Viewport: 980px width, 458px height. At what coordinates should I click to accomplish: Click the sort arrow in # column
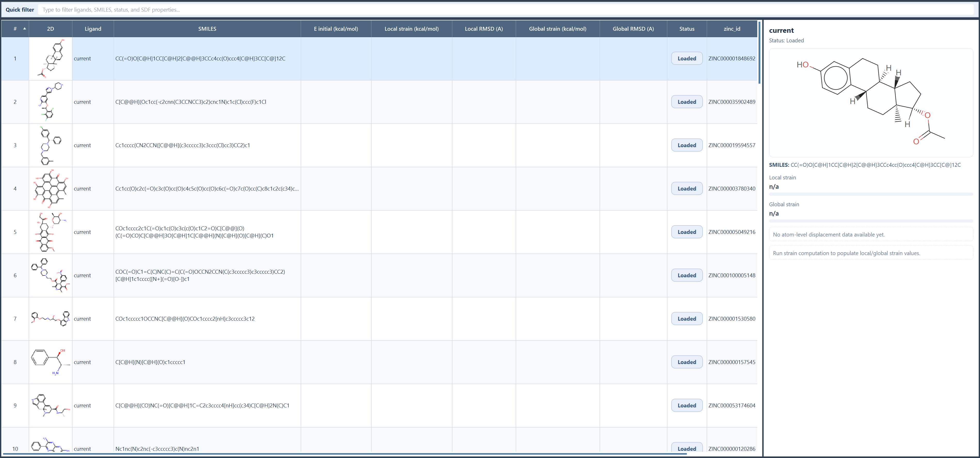click(x=25, y=29)
